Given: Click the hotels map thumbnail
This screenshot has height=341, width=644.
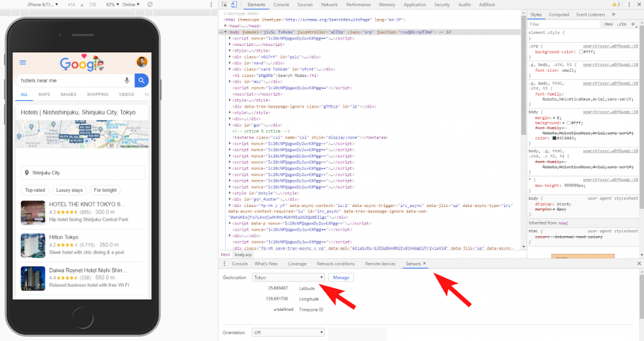Looking at the screenshot, I should click(x=82, y=135).
